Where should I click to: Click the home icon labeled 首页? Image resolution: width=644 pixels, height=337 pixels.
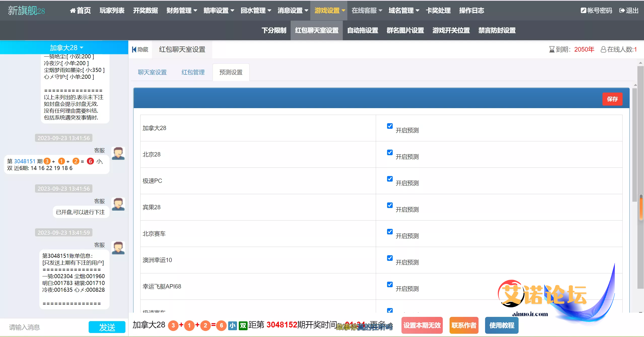(x=73, y=11)
